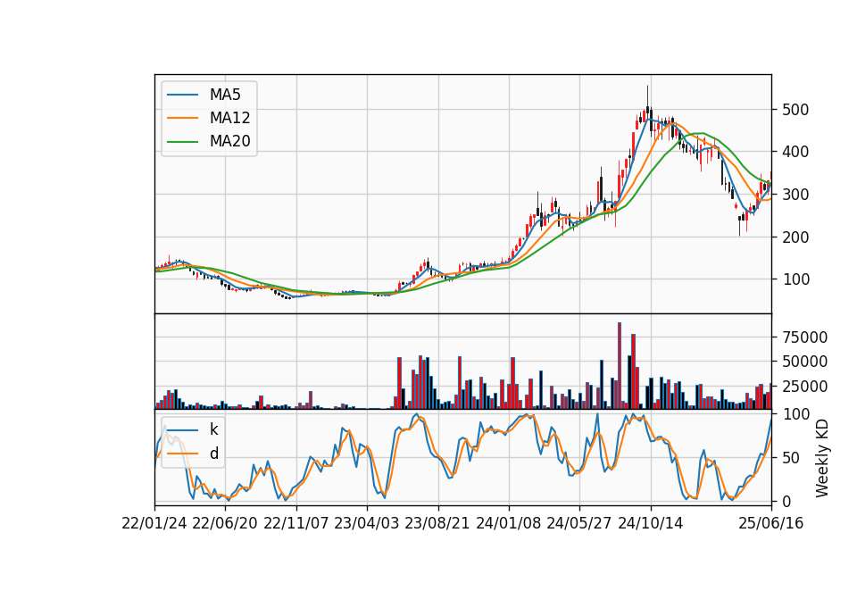Click the 200 price axis label
Viewport: 857px width, 616px height.
coord(795,237)
